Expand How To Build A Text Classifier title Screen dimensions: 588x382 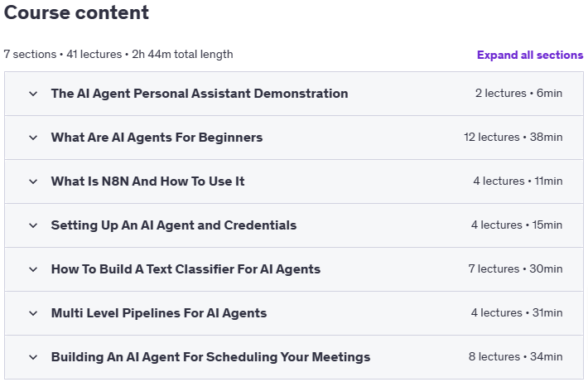pyautogui.click(x=186, y=269)
